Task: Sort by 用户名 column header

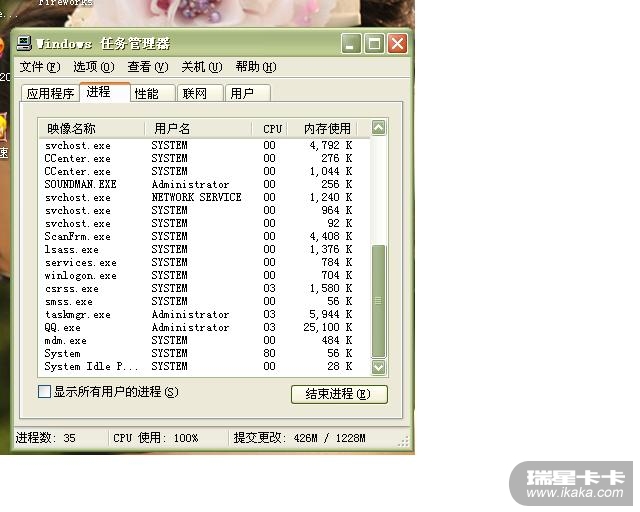Action: 198,129
